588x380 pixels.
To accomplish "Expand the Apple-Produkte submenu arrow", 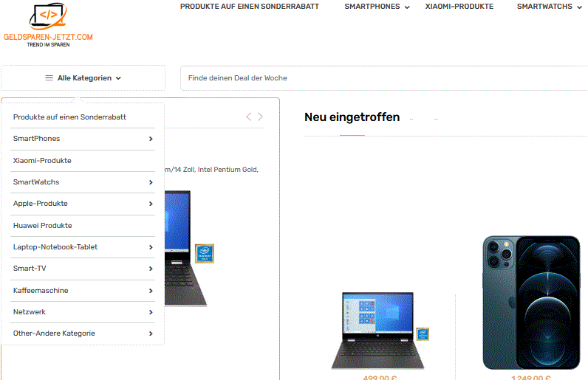I will tap(151, 204).
